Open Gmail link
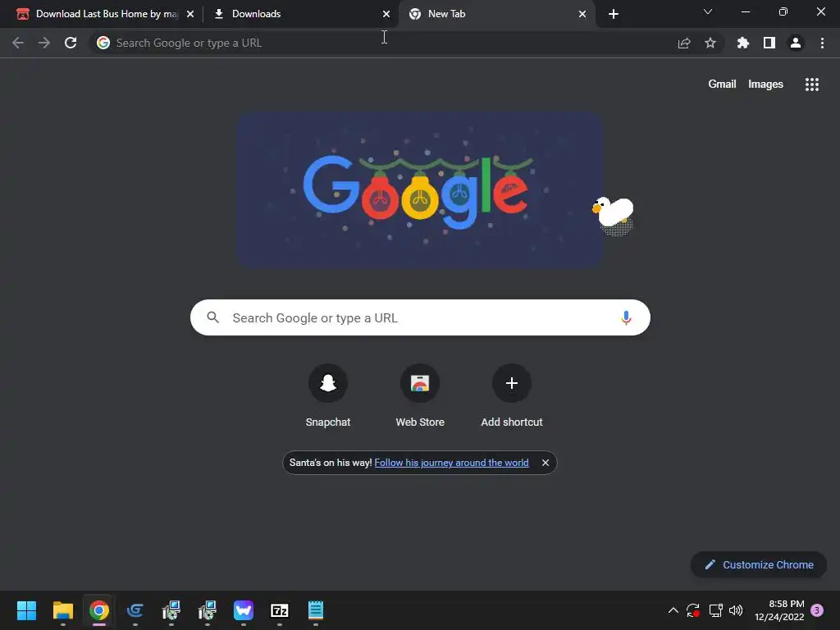The width and height of the screenshot is (840, 630). pyautogui.click(x=722, y=84)
